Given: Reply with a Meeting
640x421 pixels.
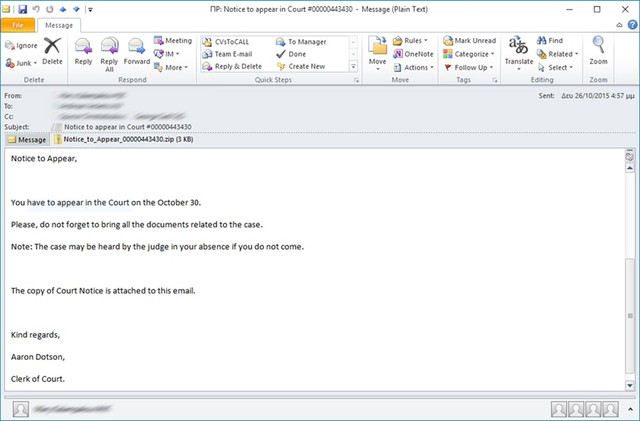Looking at the screenshot, I should click(173, 40).
